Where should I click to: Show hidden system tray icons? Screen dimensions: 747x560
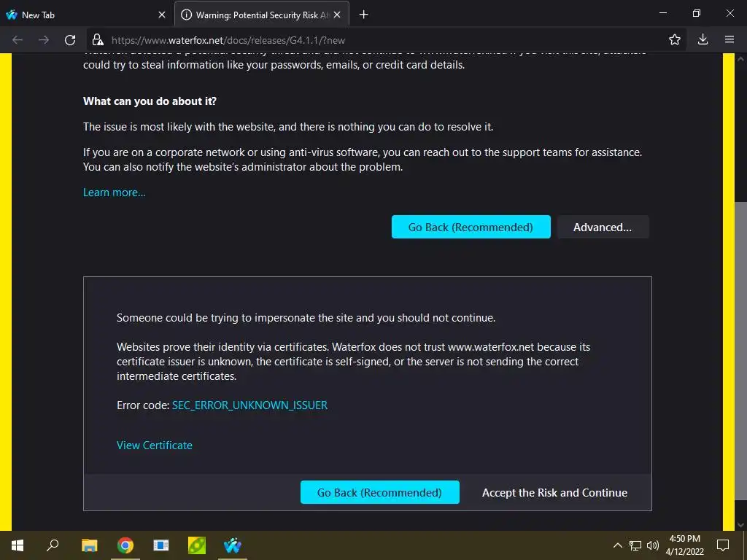coord(617,545)
